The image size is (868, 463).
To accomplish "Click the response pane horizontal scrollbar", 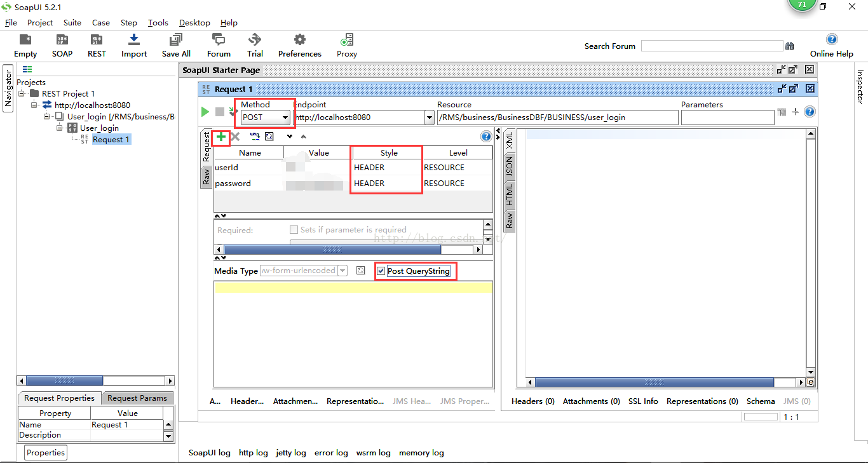I will tap(654, 383).
